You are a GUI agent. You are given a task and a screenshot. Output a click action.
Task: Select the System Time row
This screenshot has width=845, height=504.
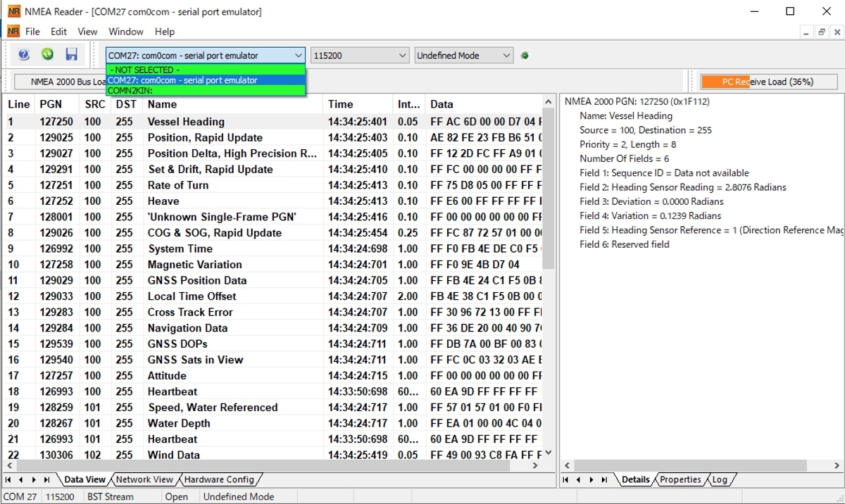273,248
